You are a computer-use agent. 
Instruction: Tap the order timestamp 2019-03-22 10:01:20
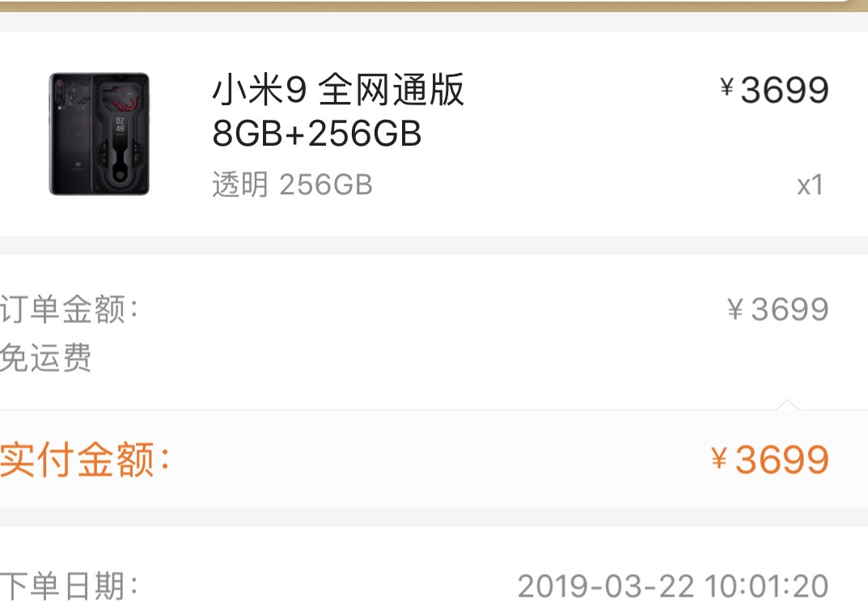point(672,586)
